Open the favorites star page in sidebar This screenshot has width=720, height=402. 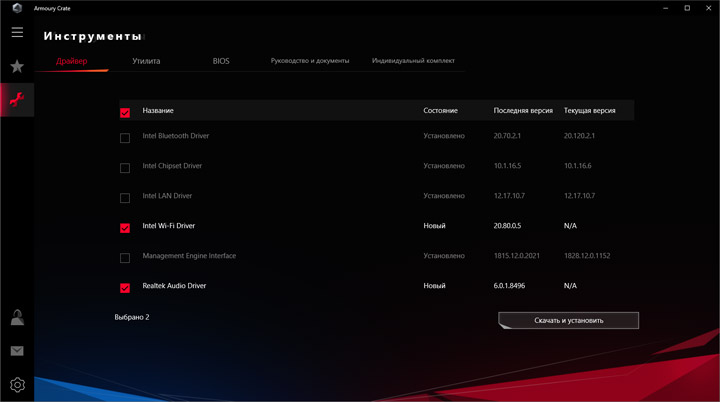(17, 67)
